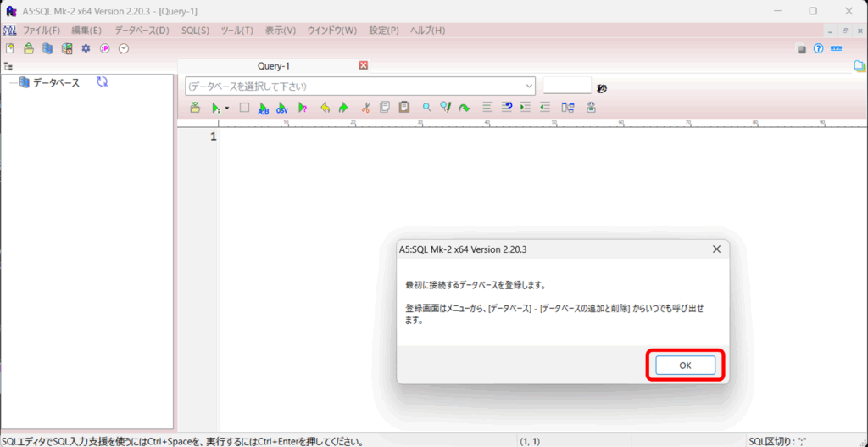The width and height of the screenshot is (868, 447).
Task: Open help with the blue question mark
Action: [818, 48]
